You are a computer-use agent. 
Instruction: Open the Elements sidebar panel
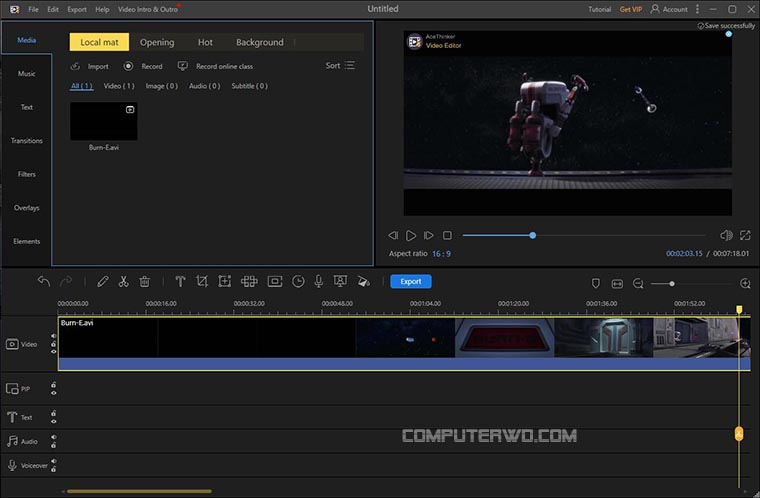27,241
